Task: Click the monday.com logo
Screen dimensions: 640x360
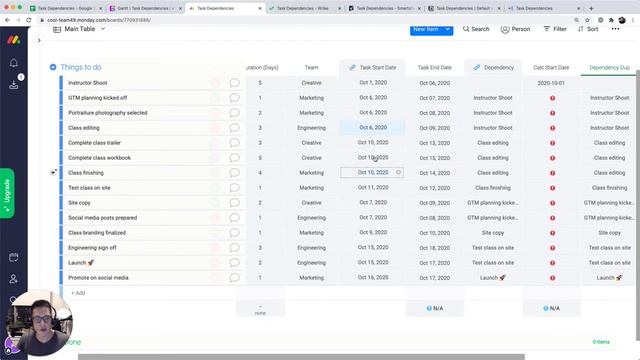Action: 13,40
